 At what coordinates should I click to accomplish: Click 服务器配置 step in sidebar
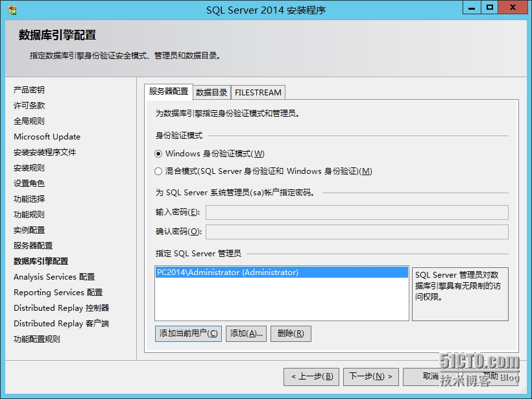33,246
